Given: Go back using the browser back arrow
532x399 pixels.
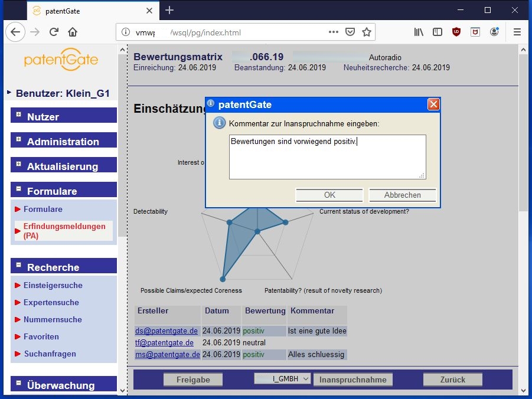Looking at the screenshot, I should pos(15,32).
